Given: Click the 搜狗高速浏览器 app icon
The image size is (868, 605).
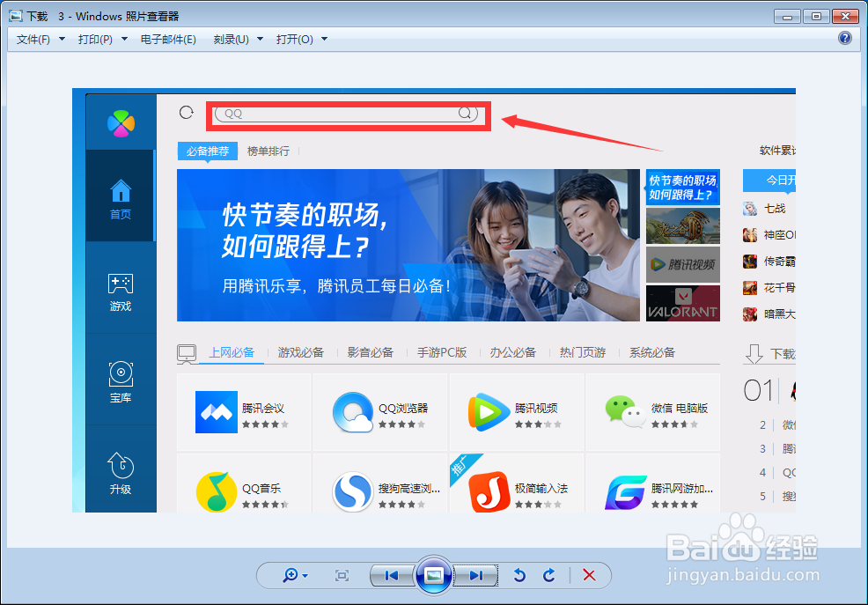Looking at the screenshot, I should point(353,492).
